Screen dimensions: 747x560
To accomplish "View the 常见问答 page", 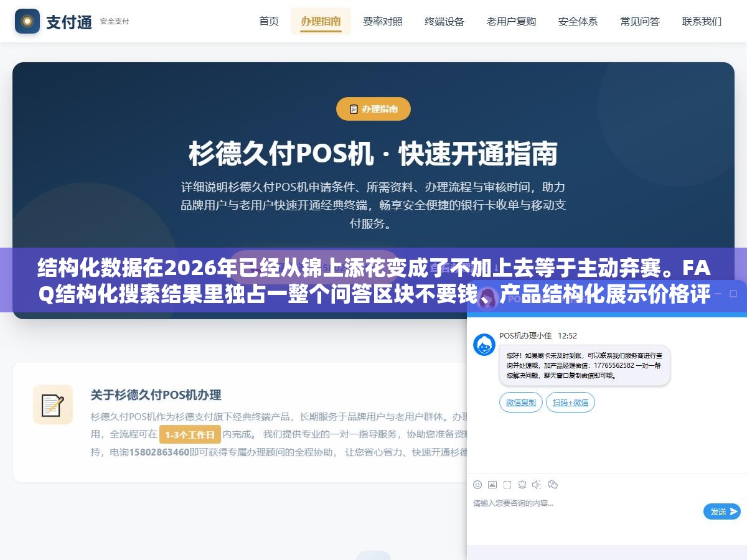I will point(640,21).
